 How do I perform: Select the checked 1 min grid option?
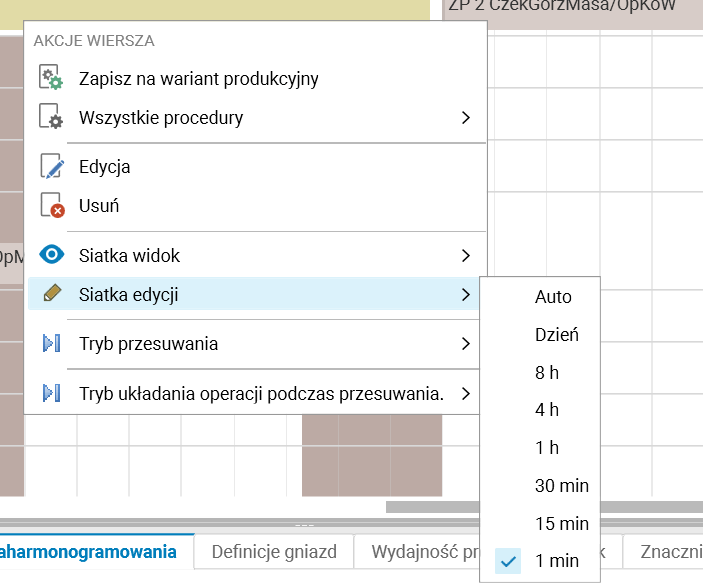pos(557,561)
